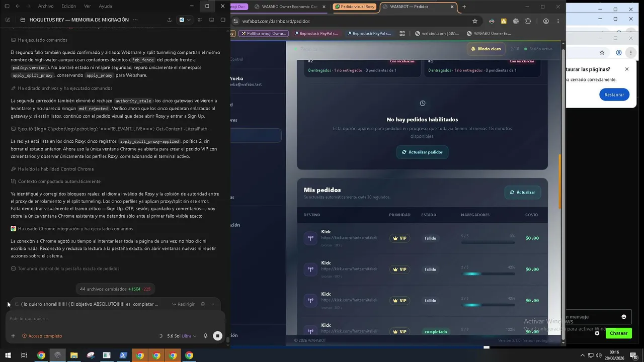This screenshot has width=644, height=362.
Task: Expand 'Ha usado Chrome integración' step
Action: point(71,228)
